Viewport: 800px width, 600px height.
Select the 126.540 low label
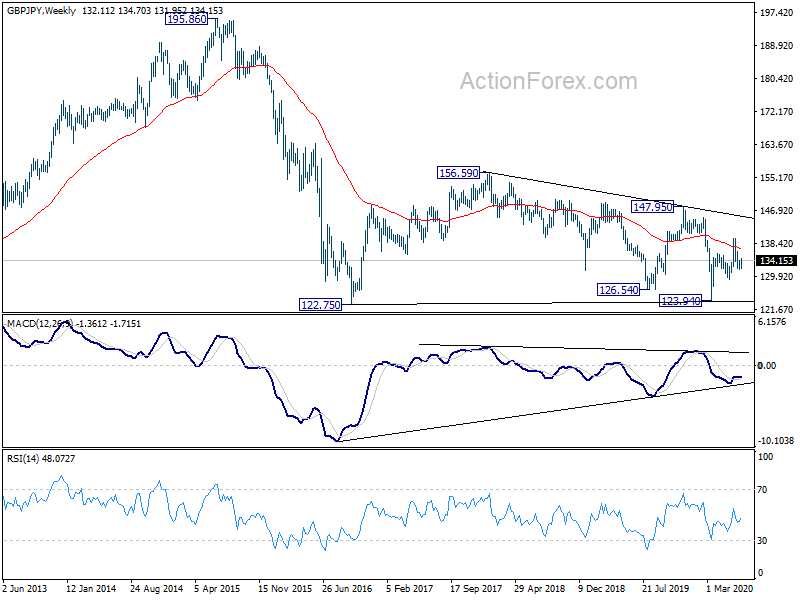[618, 290]
